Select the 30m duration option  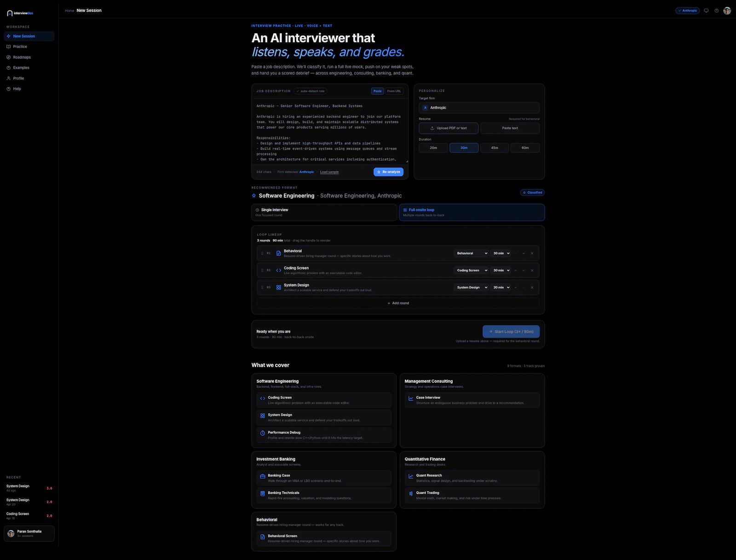tap(464, 148)
